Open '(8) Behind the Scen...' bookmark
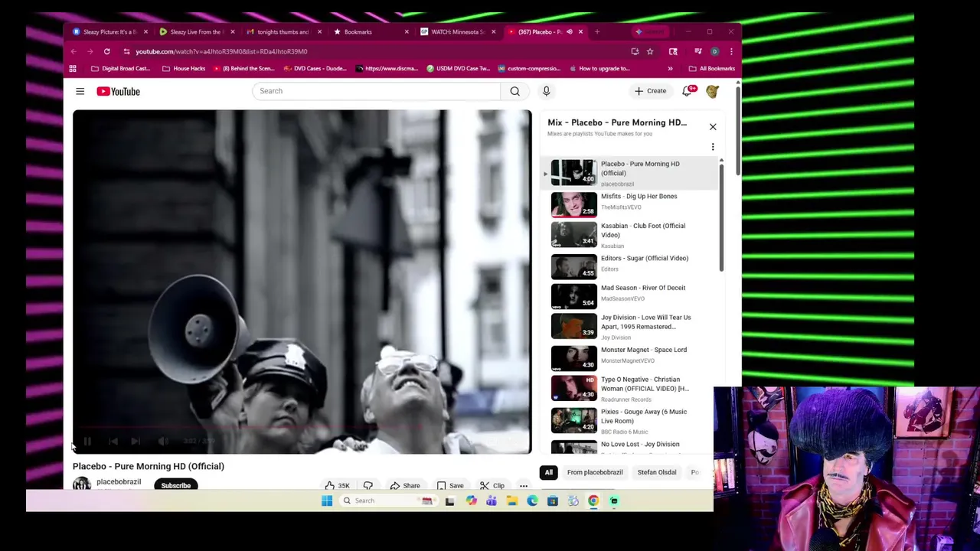The image size is (980, 551). tap(243, 69)
